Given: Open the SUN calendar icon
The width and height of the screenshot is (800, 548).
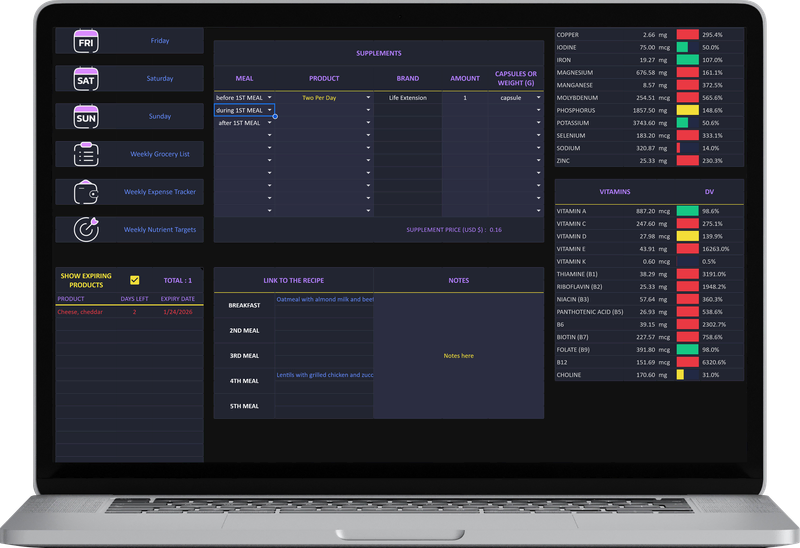Looking at the screenshot, I should (86, 116).
